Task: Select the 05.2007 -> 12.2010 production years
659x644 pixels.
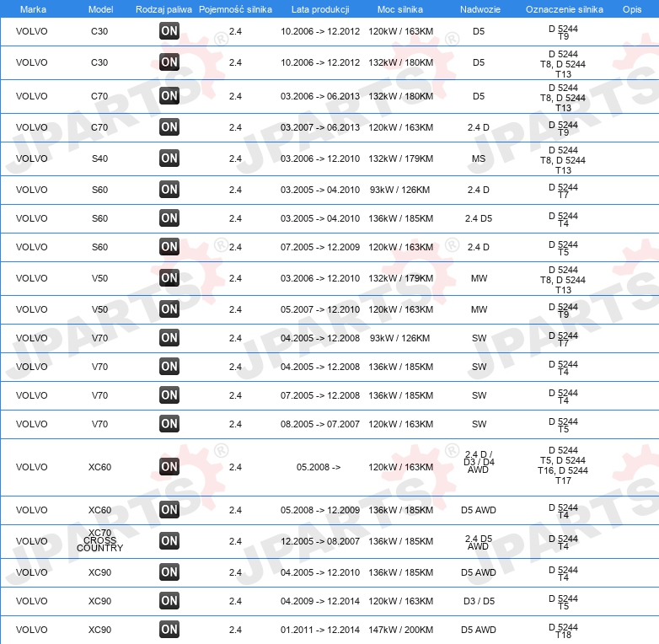Action: (x=320, y=309)
